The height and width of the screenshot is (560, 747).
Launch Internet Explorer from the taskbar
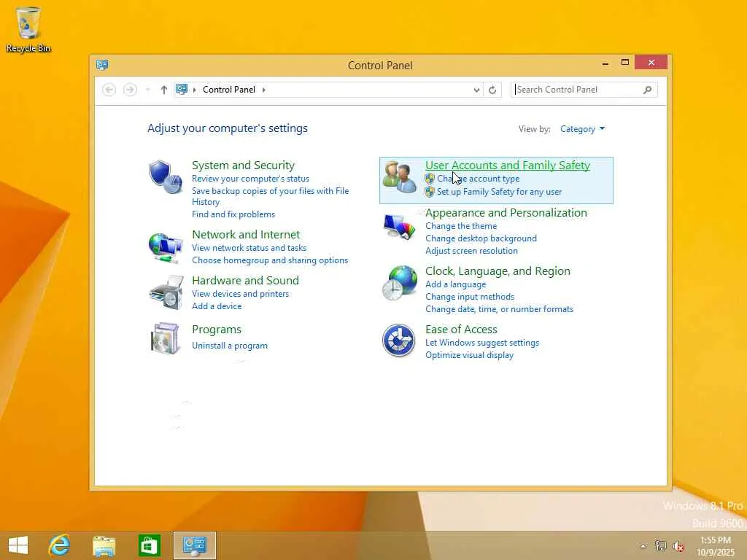(x=60, y=545)
